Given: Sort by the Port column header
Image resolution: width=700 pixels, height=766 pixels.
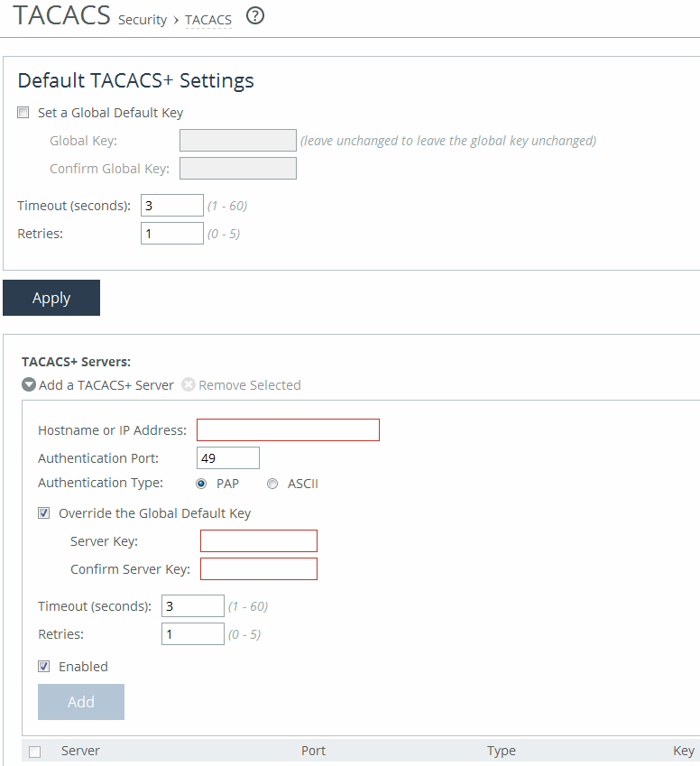Looking at the screenshot, I should click(x=313, y=751).
